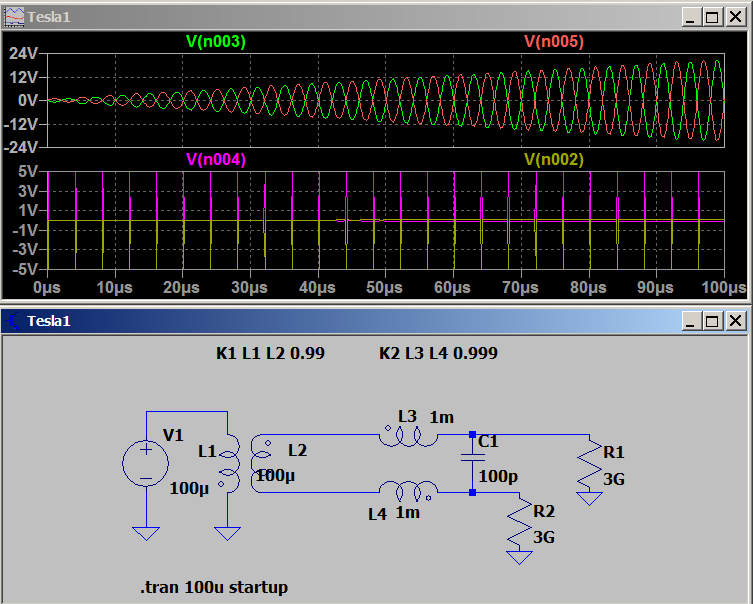This screenshot has height=604, width=753.
Task: Minimize the Tesla1 schematic window
Action: pos(690,321)
